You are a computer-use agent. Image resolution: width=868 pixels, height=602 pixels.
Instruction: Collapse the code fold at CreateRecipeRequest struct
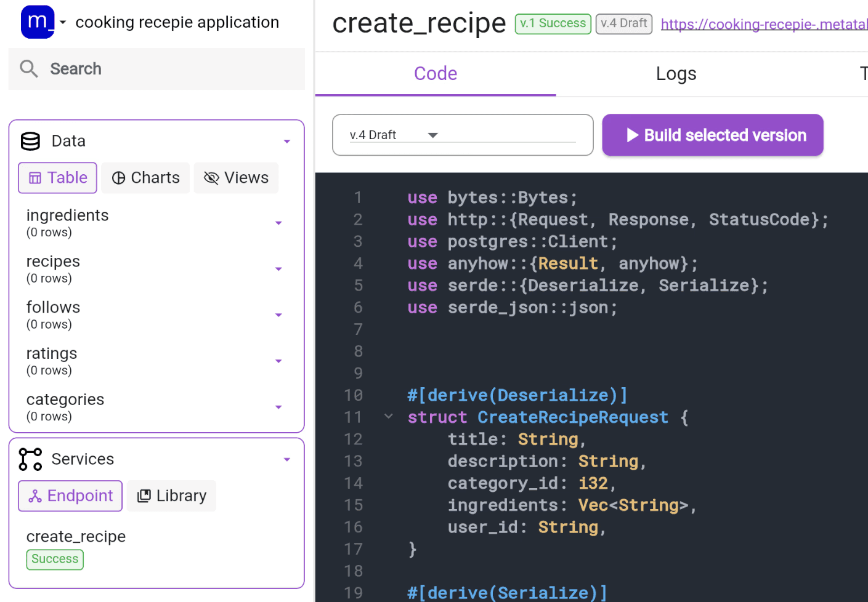click(x=388, y=416)
